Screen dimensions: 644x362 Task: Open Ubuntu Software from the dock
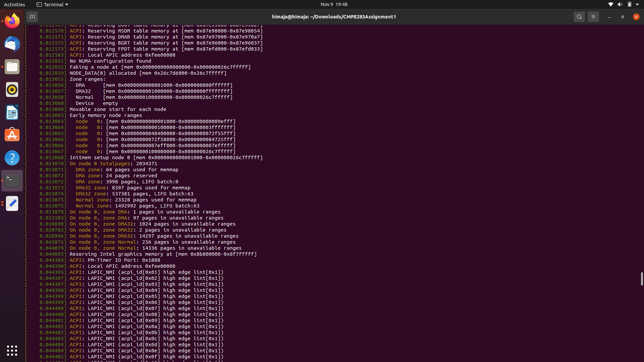point(12,135)
